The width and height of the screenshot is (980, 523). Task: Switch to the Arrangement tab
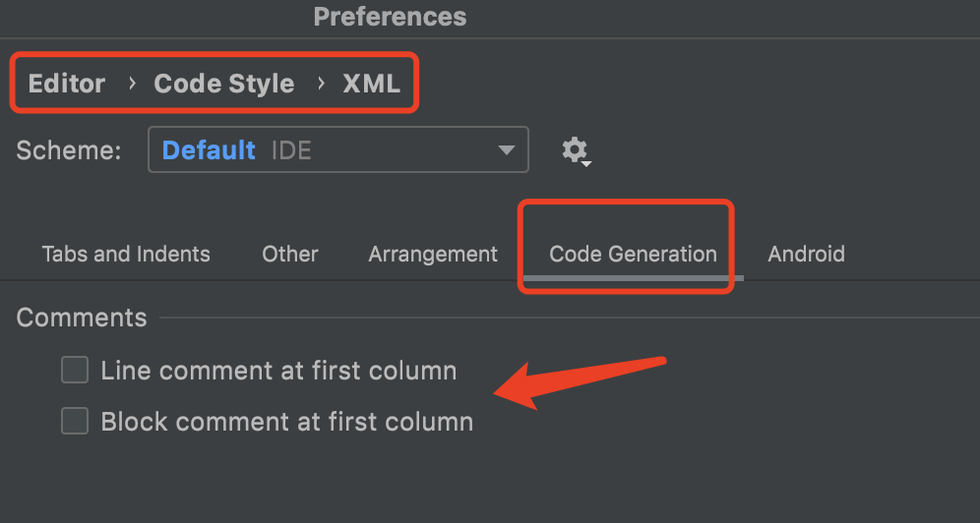433,254
